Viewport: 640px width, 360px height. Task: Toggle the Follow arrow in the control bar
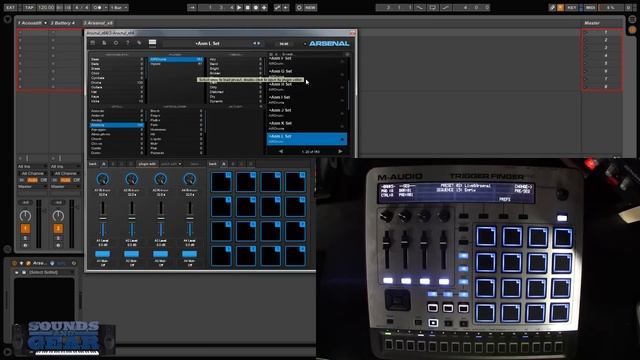pos(192,7)
